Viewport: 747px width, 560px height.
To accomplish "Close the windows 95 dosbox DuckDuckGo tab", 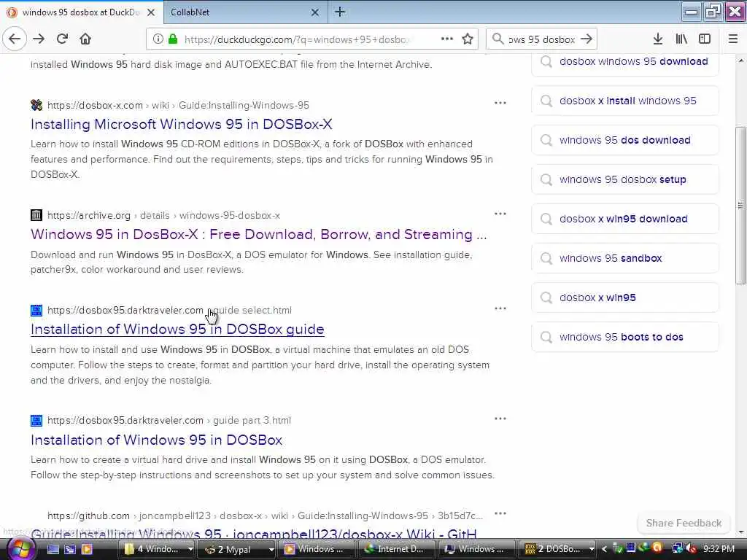I will (x=150, y=12).
